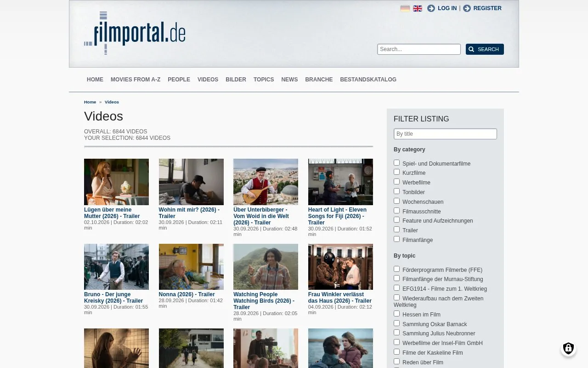Switch language via British flag icon

point(418,8)
